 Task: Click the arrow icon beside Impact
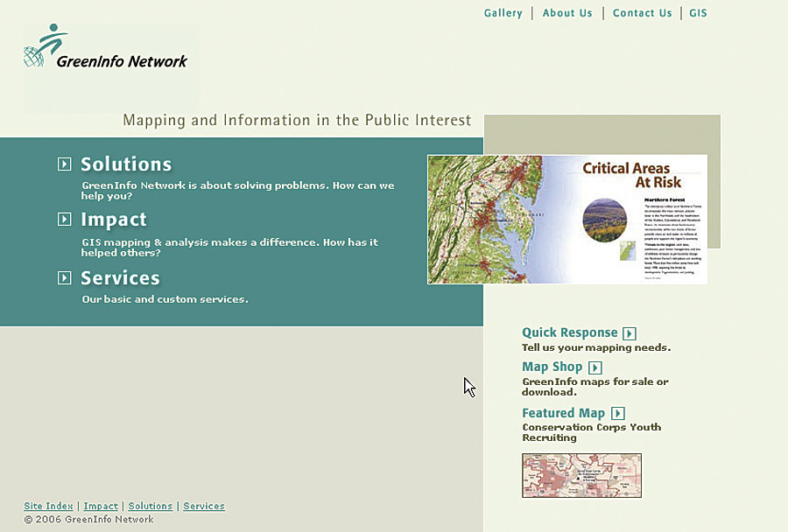pos(64,219)
